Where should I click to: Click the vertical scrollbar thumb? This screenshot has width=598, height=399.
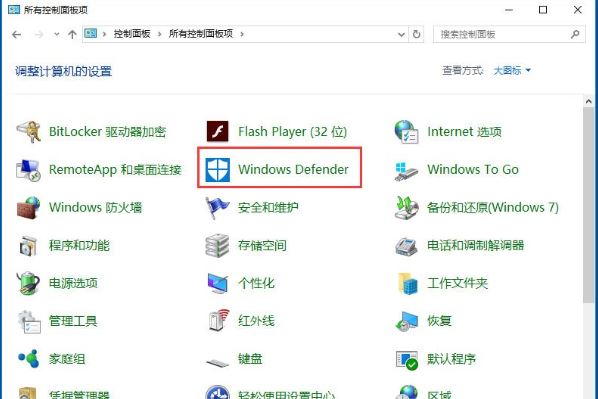tap(588, 205)
